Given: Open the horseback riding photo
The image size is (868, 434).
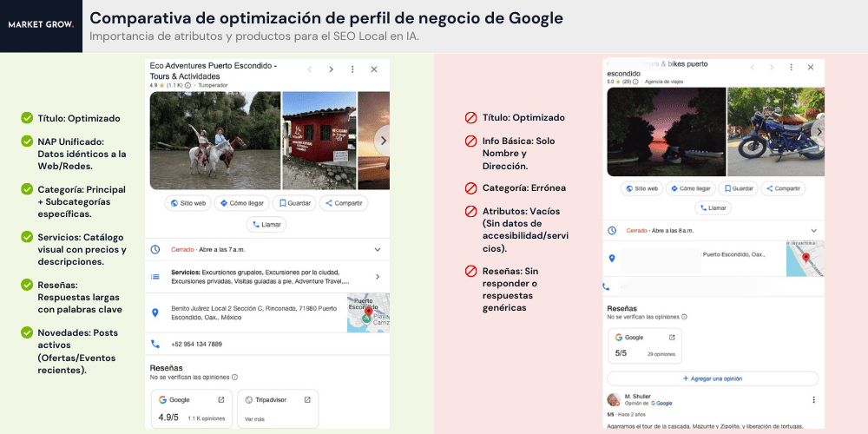Looking at the screenshot, I should coord(214,141).
